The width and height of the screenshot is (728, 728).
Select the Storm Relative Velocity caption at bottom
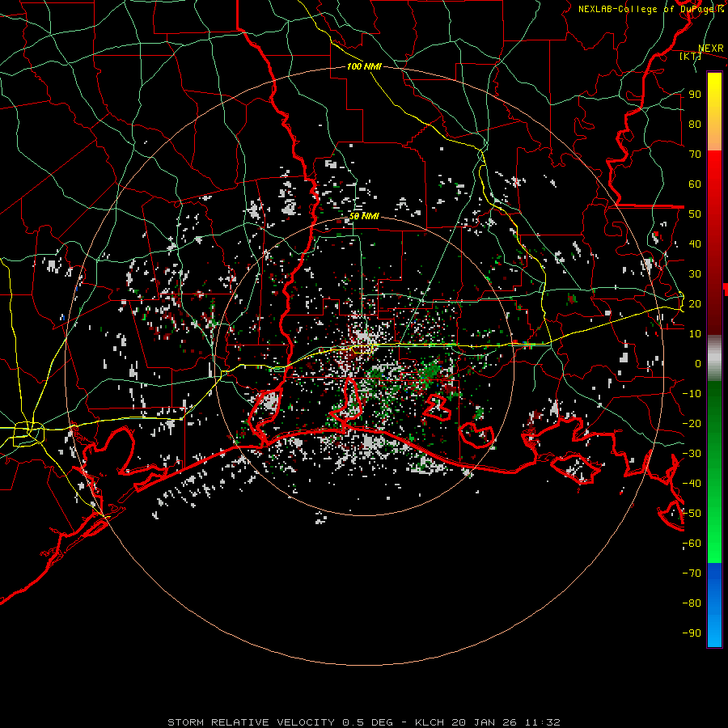click(x=363, y=722)
